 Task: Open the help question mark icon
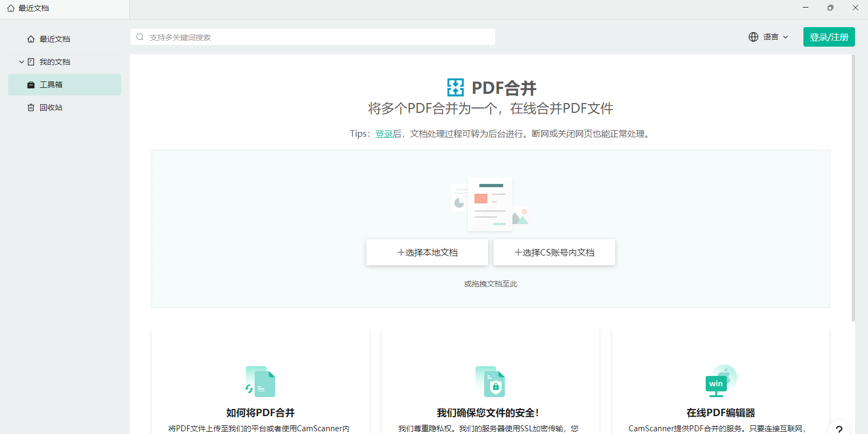tap(839, 429)
